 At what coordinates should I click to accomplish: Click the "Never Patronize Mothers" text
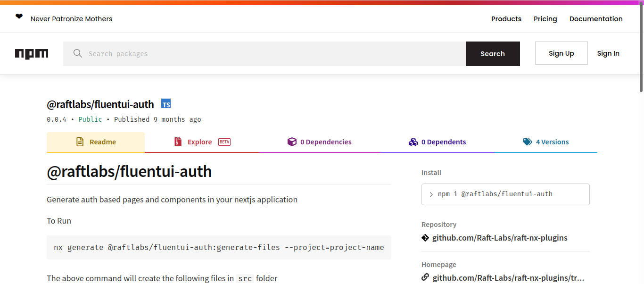[72, 19]
